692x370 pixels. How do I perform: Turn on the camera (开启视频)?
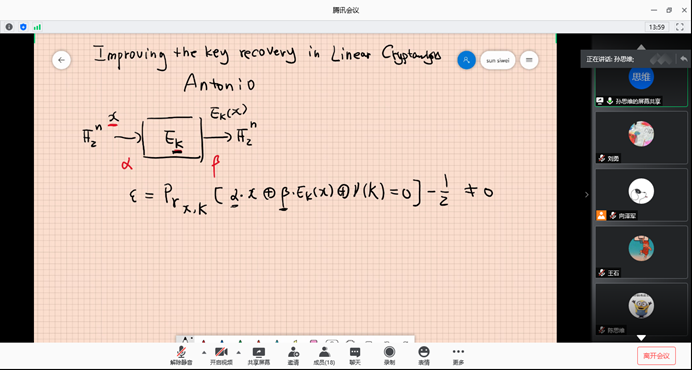[x=221, y=356]
